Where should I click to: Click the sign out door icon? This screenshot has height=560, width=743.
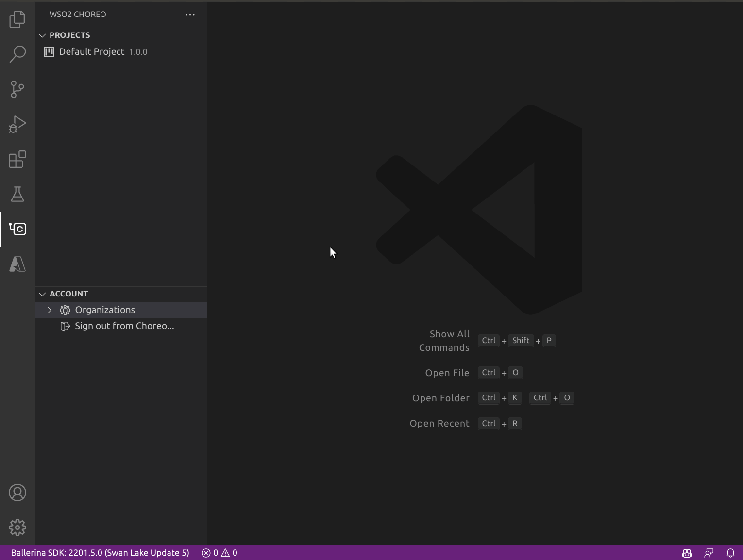click(65, 326)
